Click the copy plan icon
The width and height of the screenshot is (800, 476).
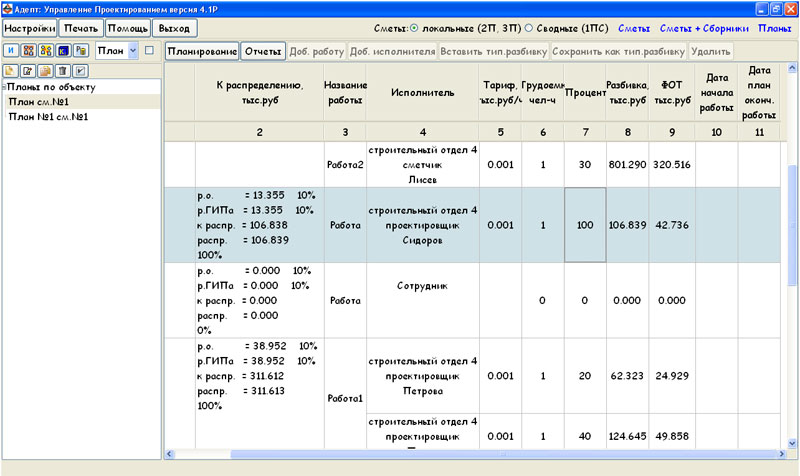point(45,72)
